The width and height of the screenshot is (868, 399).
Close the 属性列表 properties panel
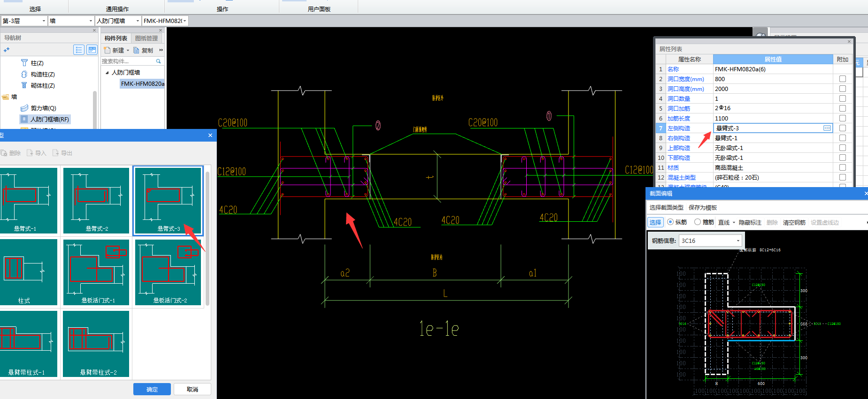[x=849, y=42]
